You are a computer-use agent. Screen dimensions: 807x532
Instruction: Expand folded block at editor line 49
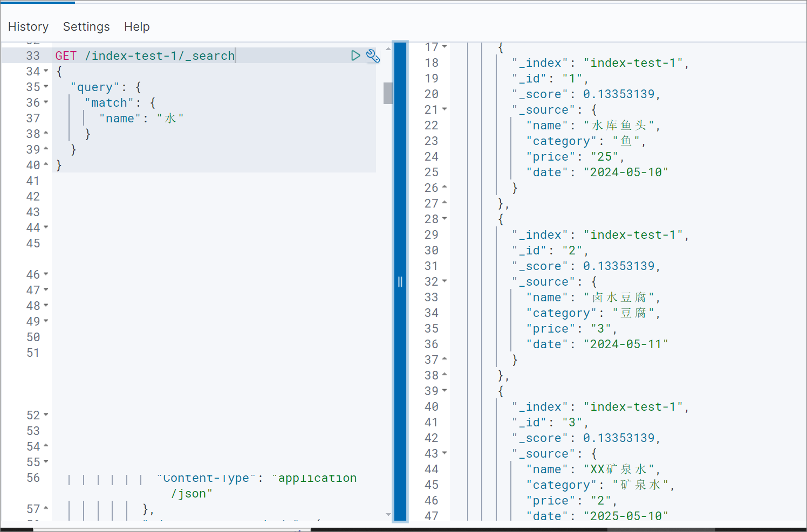(46, 321)
